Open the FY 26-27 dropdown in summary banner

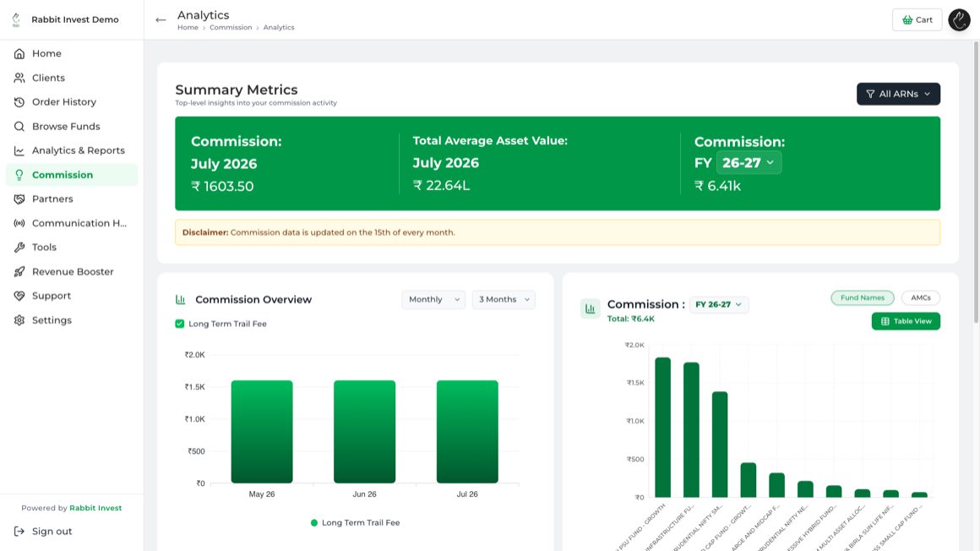(x=749, y=162)
